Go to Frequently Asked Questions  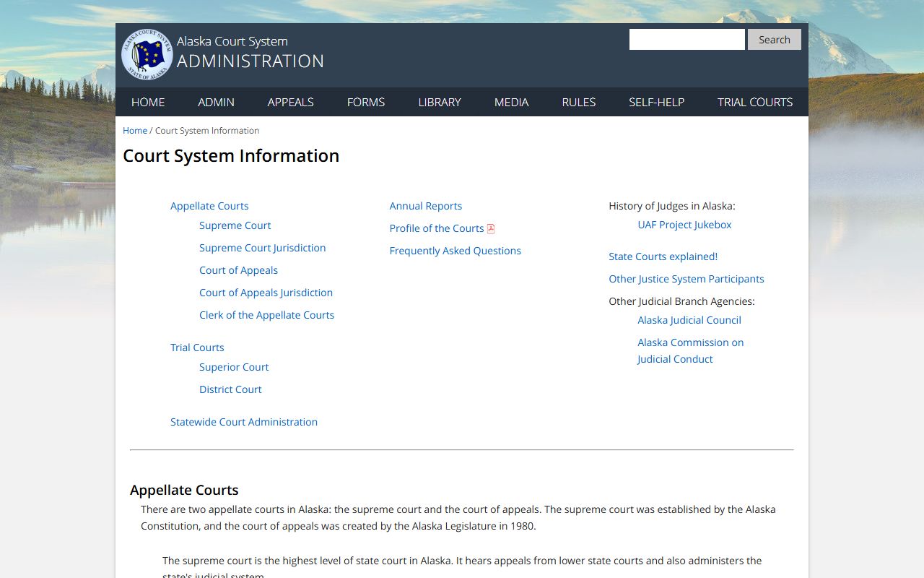pyautogui.click(x=456, y=251)
